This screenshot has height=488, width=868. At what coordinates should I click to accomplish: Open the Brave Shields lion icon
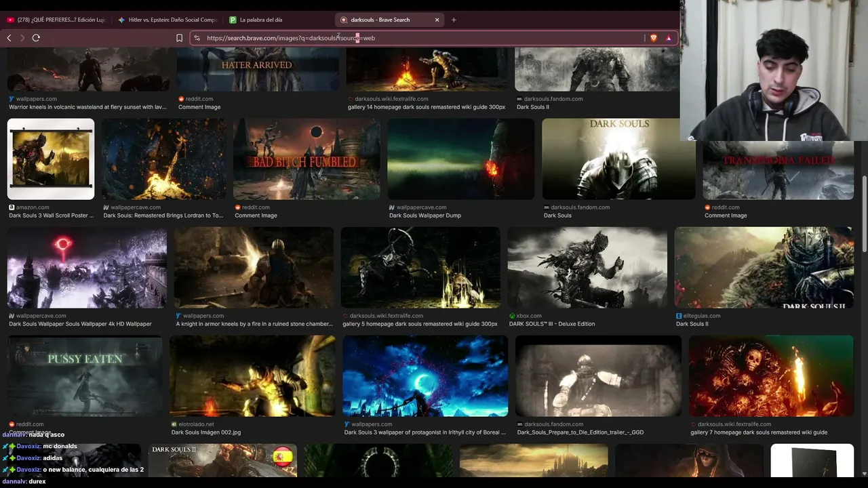point(654,38)
